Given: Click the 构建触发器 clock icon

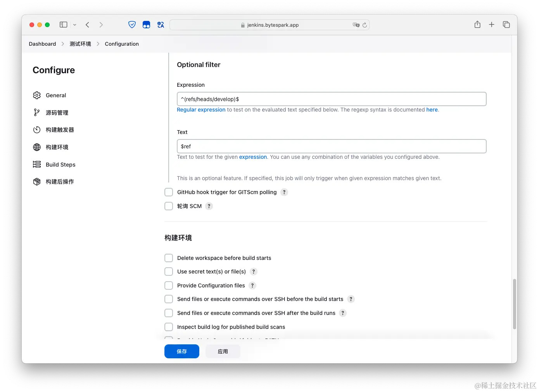Looking at the screenshot, I should [x=37, y=130].
